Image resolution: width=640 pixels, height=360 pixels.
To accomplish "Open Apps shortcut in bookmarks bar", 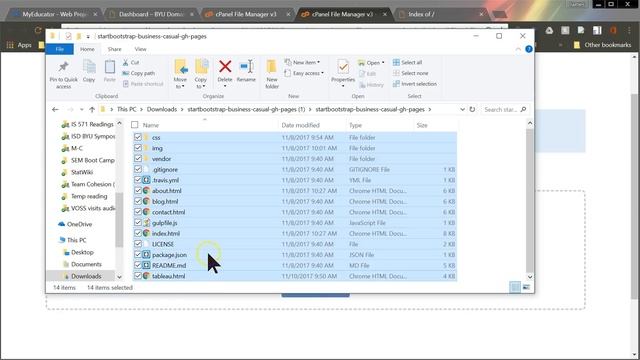I will (19, 45).
